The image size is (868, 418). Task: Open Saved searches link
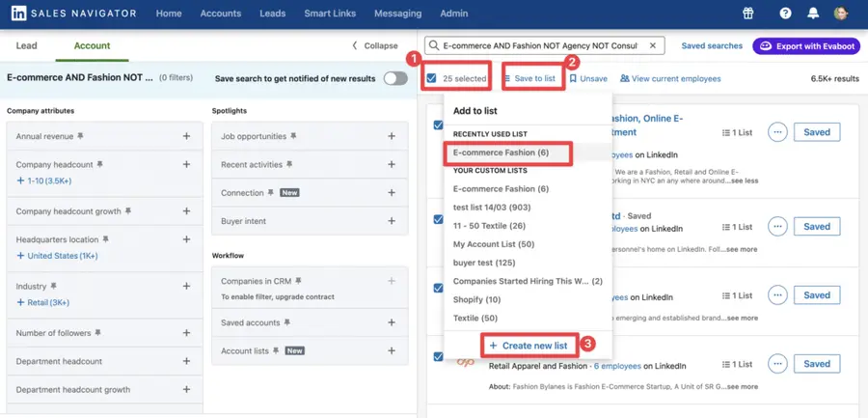pyautogui.click(x=712, y=46)
